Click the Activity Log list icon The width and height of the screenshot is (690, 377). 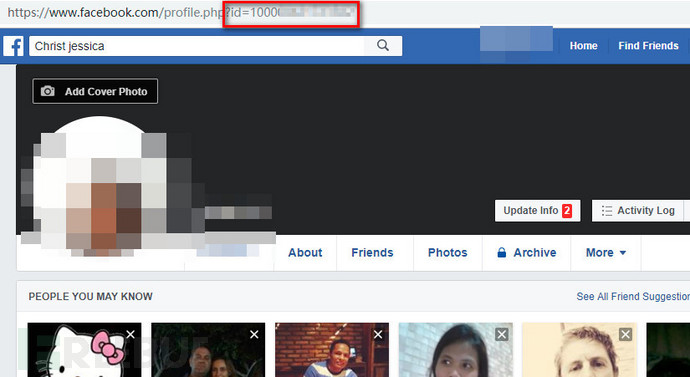607,211
